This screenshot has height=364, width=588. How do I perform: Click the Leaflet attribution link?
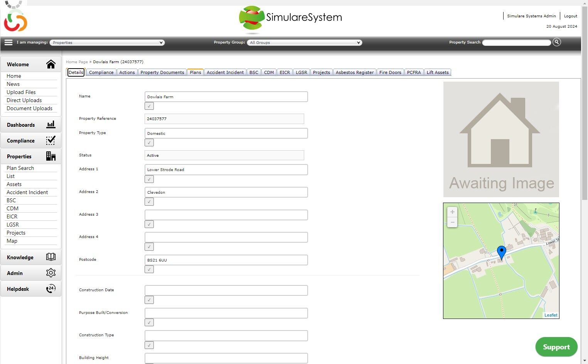tap(551, 315)
